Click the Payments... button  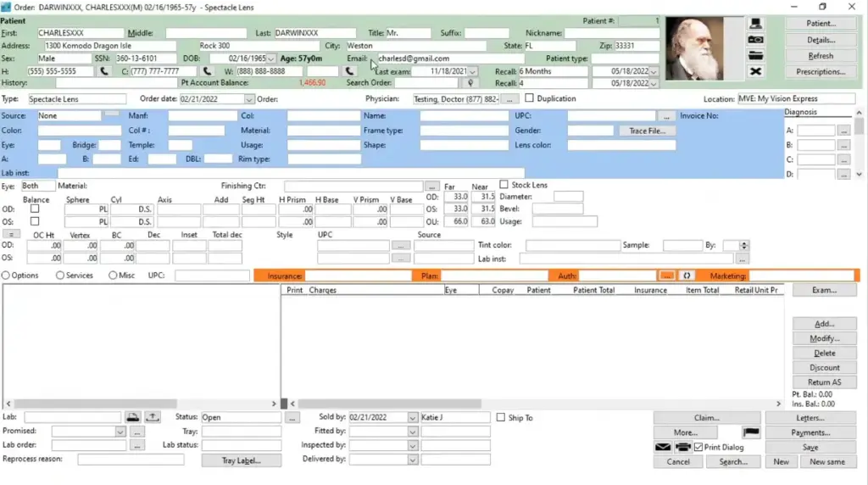coord(810,432)
